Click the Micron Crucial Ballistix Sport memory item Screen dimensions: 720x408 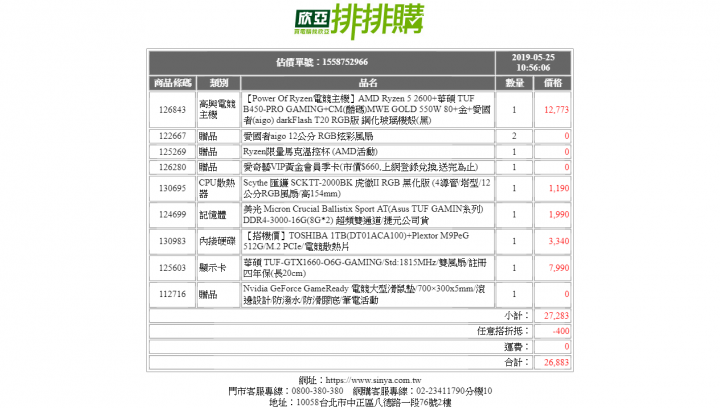[364, 215]
